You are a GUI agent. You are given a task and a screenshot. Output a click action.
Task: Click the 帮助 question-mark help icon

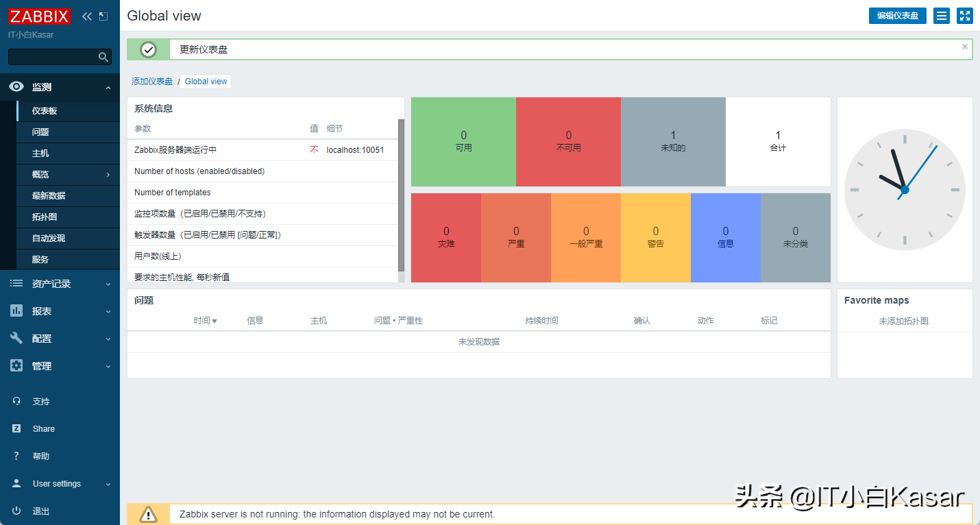[16, 456]
